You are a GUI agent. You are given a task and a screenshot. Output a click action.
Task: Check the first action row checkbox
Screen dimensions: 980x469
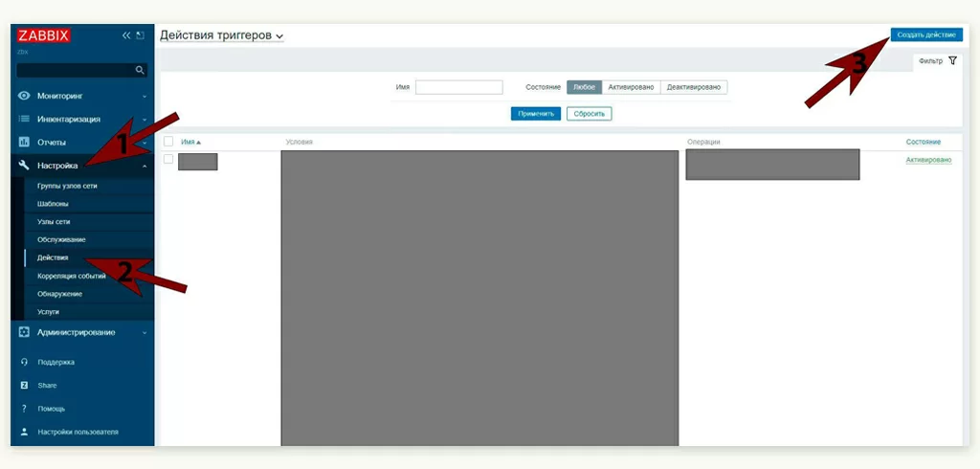(168, 159)
